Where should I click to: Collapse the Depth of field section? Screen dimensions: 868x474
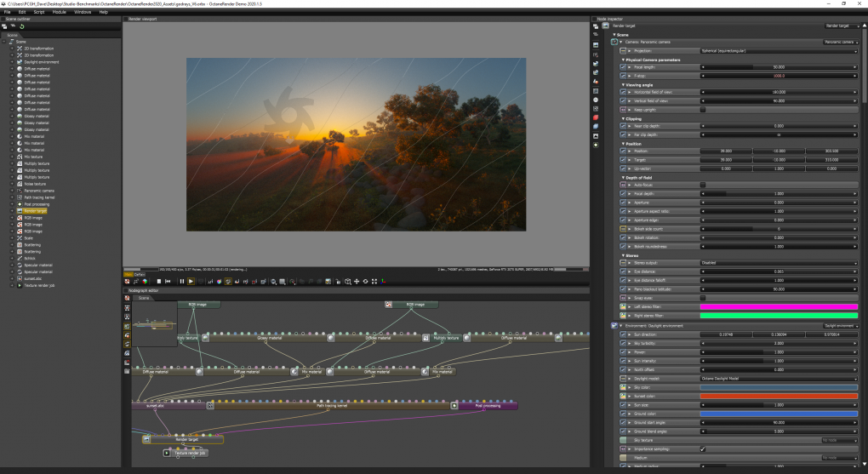coord(623,178)
